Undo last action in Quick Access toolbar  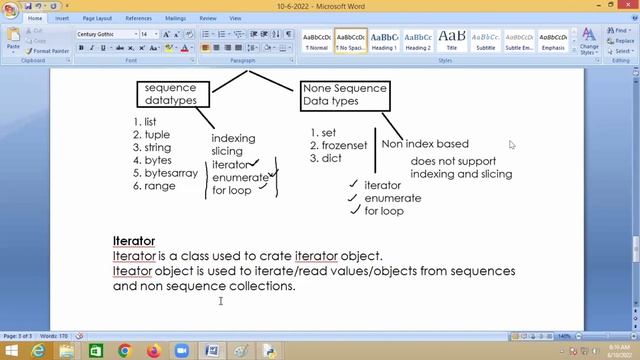point(38,6)
